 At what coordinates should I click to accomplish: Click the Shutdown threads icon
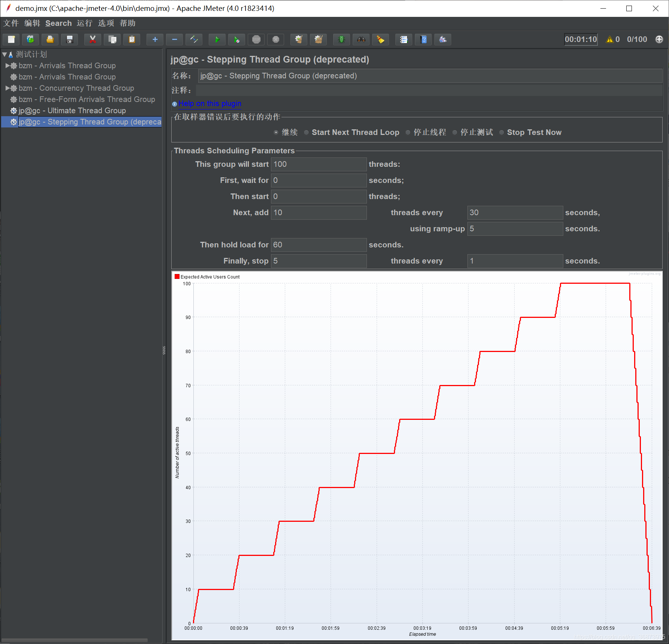pos(275,39)
